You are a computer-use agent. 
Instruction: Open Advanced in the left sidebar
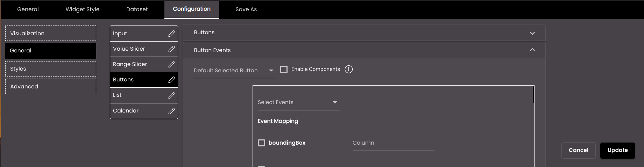coord(51,86)
